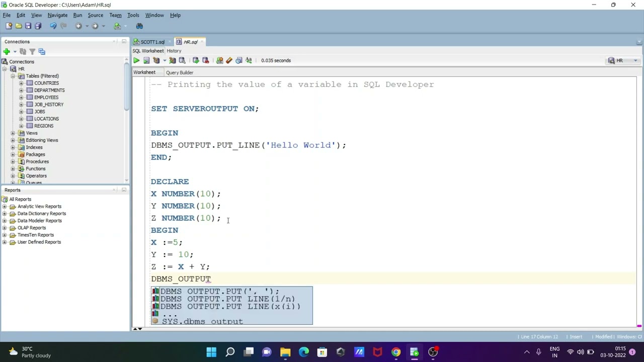Click the Save All icon

click(x=38, y=26)
